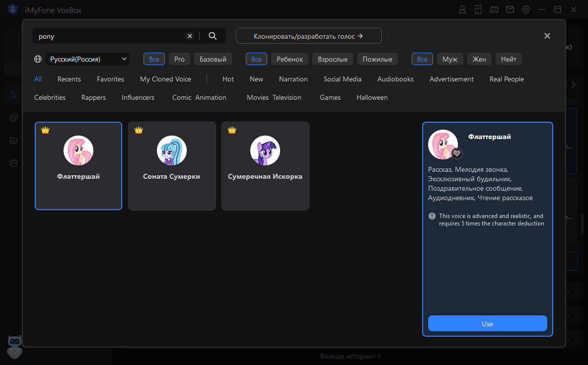Filter voices by Взрослые age
588x365 pixels.
[x=333, y=59]
